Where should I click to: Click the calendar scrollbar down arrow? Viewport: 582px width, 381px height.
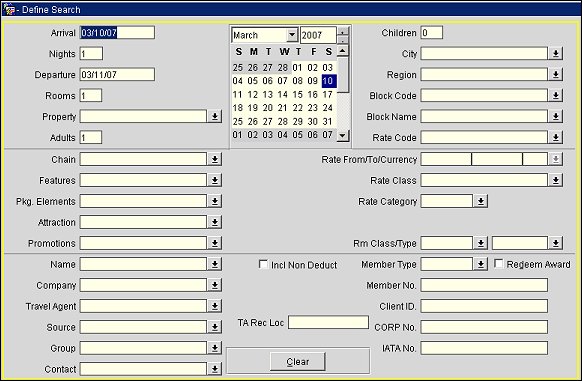343,135
